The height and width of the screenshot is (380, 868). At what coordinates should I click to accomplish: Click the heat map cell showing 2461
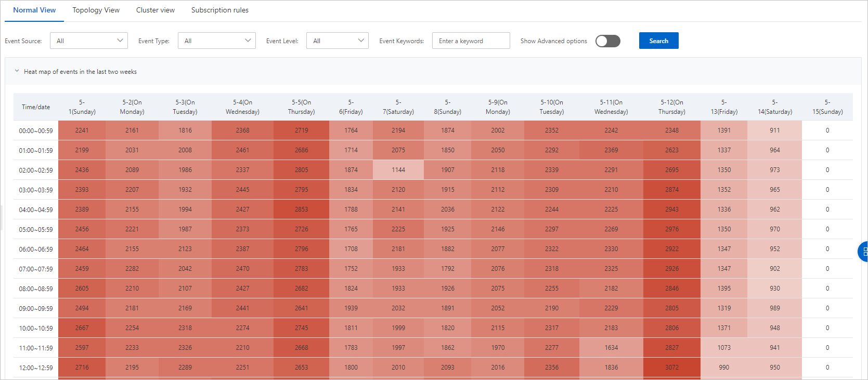click(242, 150)
